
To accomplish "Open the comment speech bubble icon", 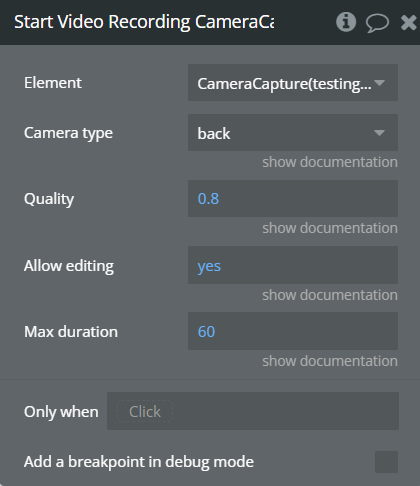I will click(377, 23).
